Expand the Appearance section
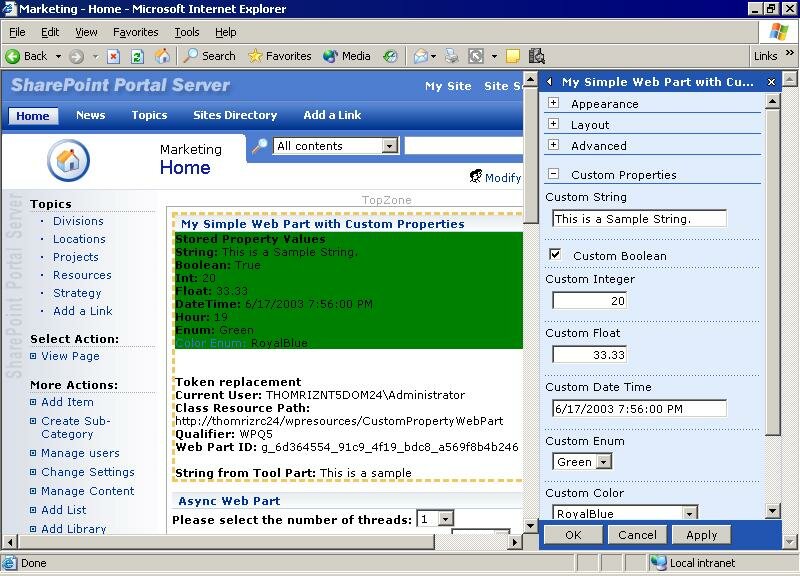This screenshot has width=800, height=576. [x=553, y=103]
